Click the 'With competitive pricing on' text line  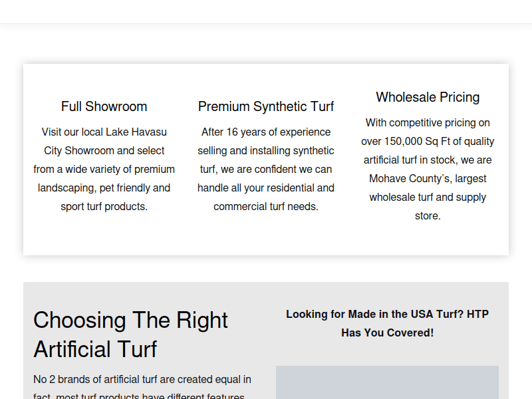(x=428, y=122)
